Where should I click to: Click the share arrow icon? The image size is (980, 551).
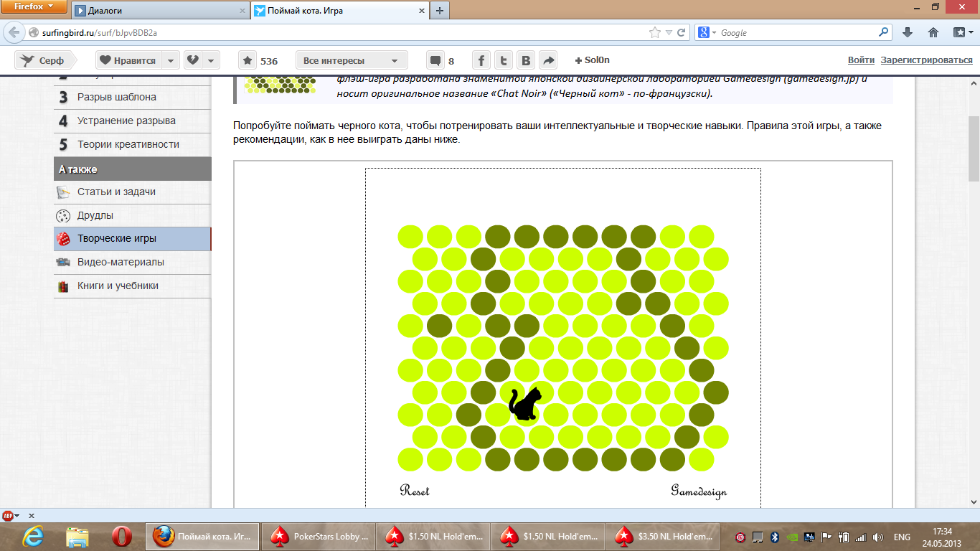click(x=548, y=60)
